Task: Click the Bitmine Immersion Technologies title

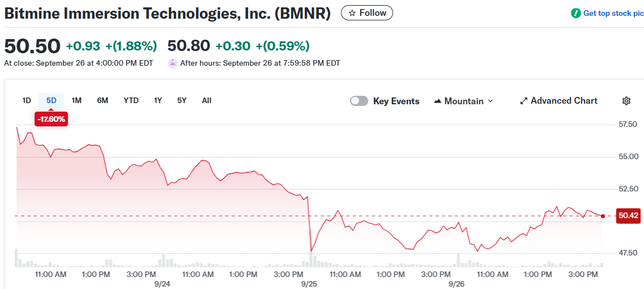Action: coord(167,13)
